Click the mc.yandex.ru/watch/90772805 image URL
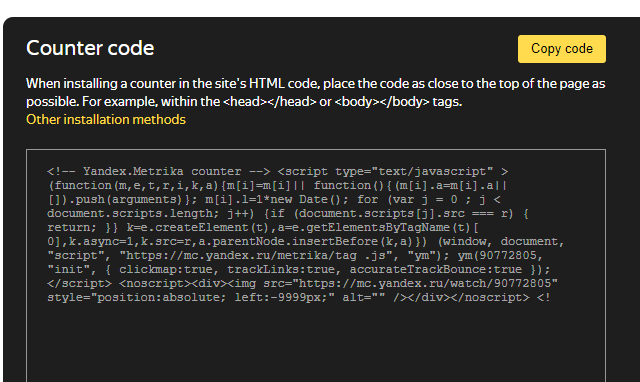This screenshot has width=640, height=382. 428,283
